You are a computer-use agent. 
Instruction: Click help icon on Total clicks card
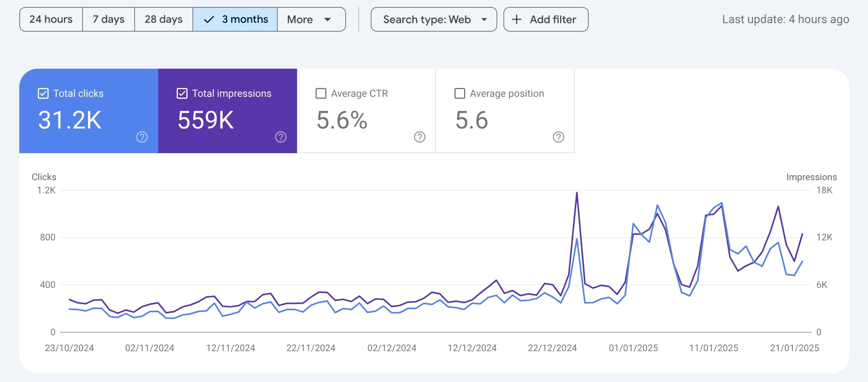coord(142,137)
